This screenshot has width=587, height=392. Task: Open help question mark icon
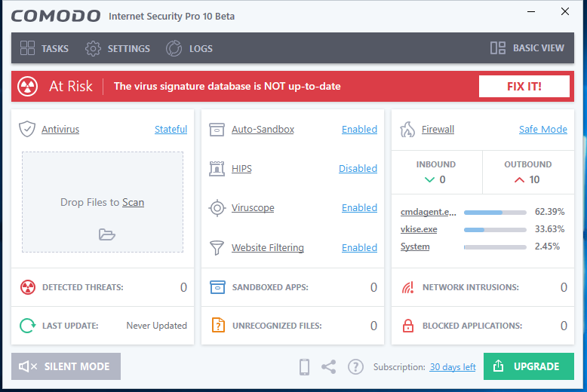coord(355,367)
